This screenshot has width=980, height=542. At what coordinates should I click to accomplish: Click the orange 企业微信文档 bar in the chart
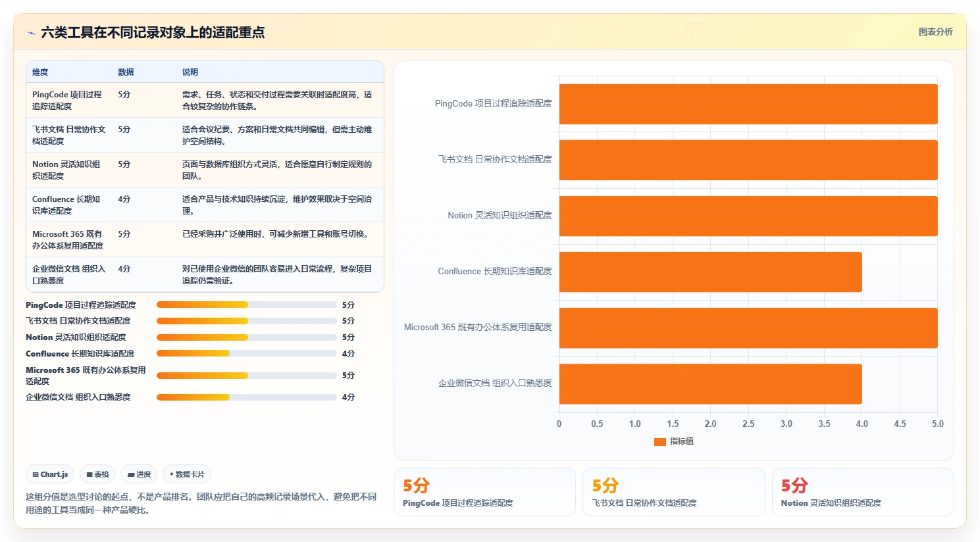711,383
